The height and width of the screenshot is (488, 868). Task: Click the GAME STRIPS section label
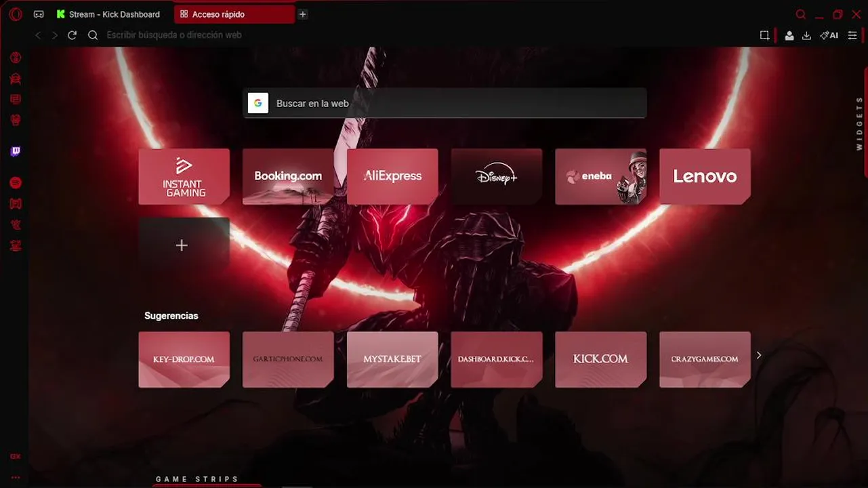point(197,479)
